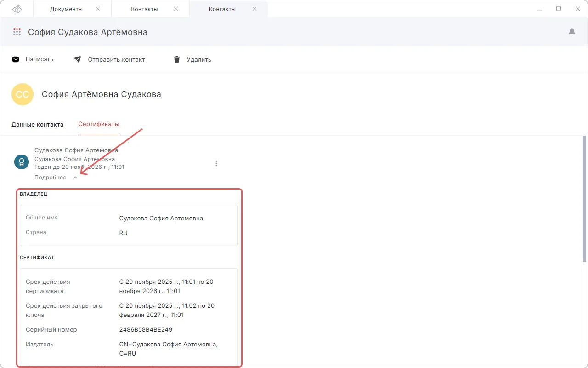
Task: Close the Документы tab
Action: point(97,9)
